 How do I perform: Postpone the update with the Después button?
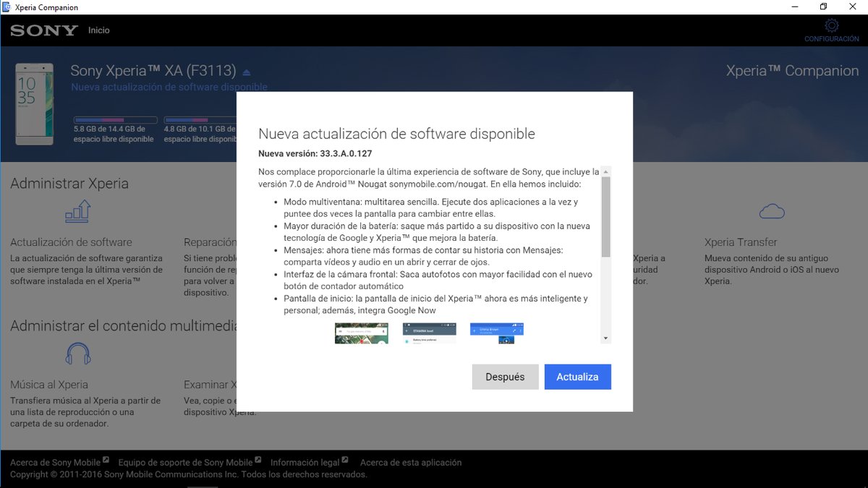coord(505,377)
